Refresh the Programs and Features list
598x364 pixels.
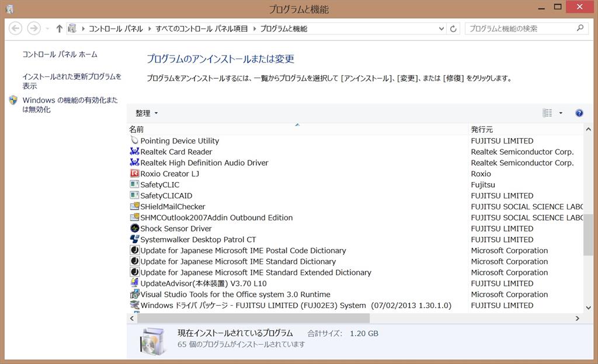[453, 29]
